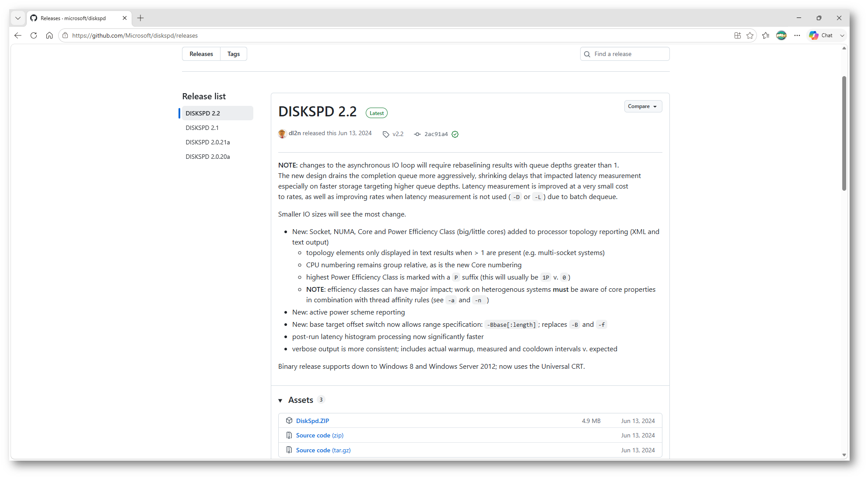Image resolution: width=868 pixels, height=479 pixels.
Task: Download Source code (tar.gz)
Action: (x=323, y=450)
